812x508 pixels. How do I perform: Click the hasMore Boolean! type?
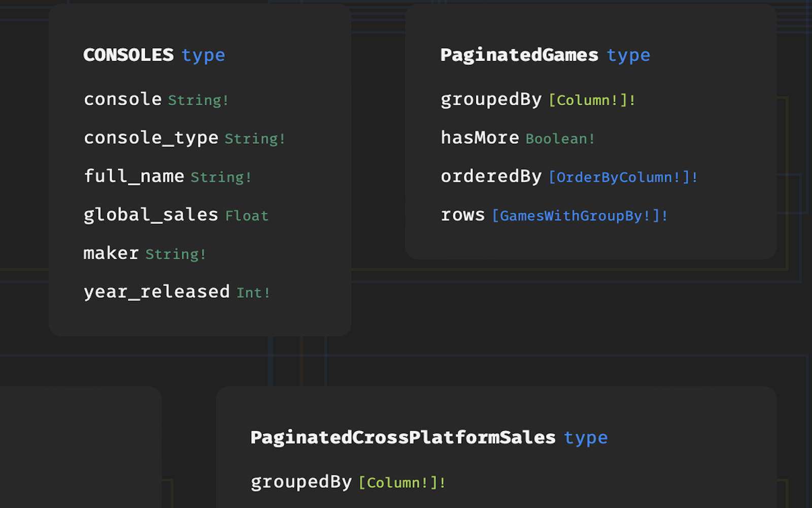coord(560,139)
